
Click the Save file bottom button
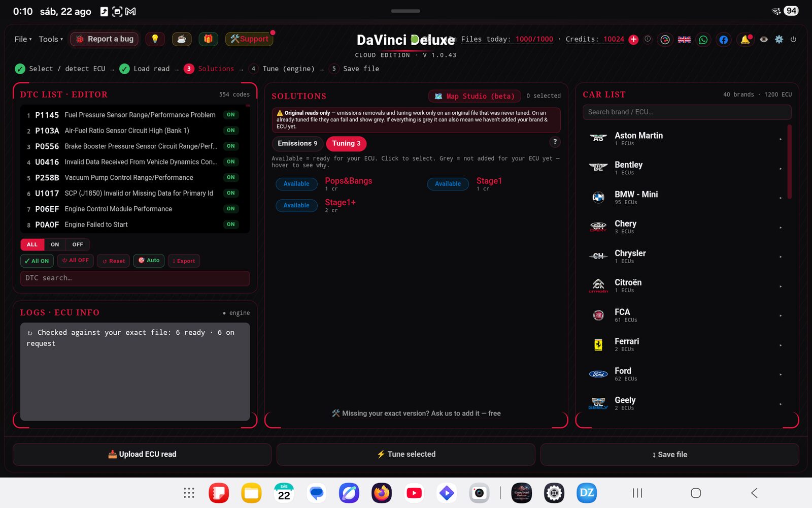click(x=670, y=454)
